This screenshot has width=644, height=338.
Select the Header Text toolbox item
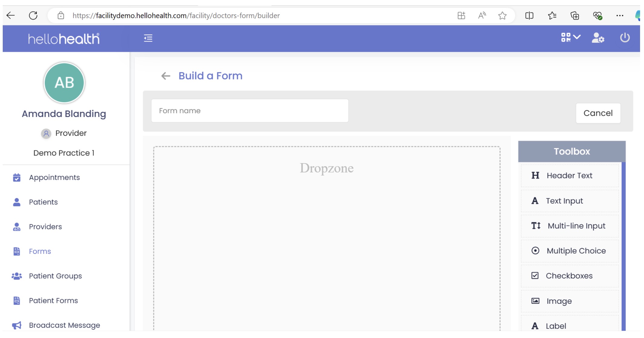[569, 176]
